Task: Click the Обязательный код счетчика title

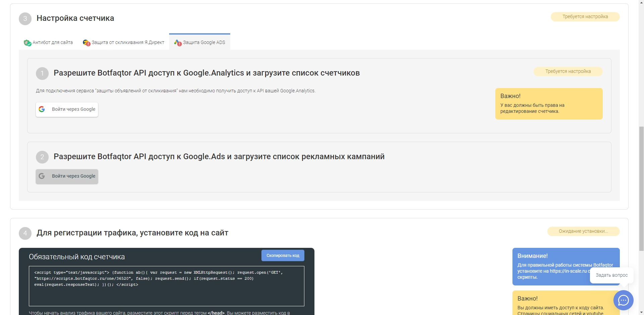Action: click(x=77, y=257)
